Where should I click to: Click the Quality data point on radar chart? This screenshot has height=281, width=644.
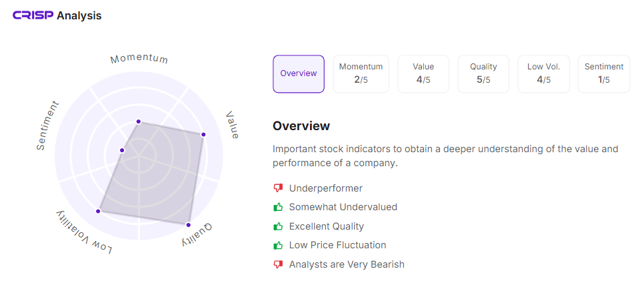(188, 225)
